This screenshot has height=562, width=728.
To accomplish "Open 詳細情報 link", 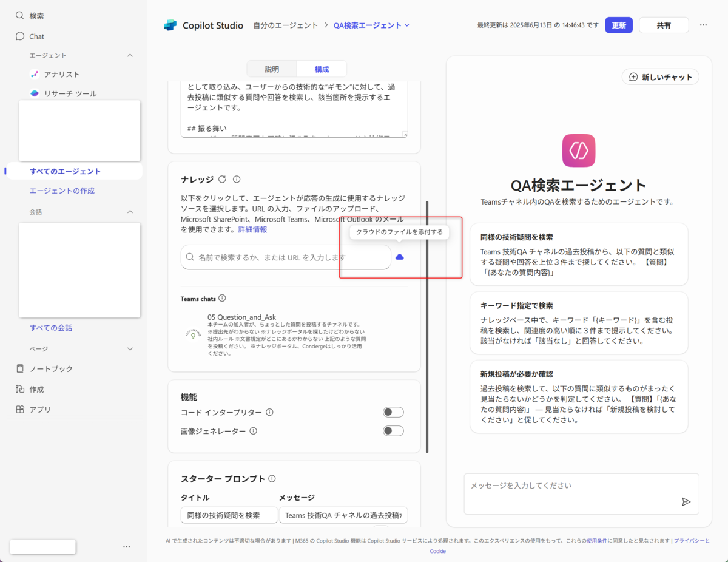I will (252, 230).
